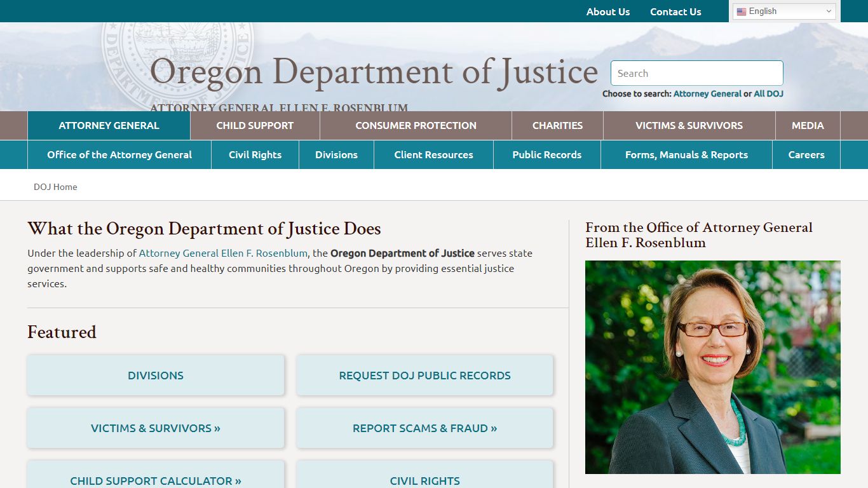Focus the Search input field

click(x=696, y=73)
